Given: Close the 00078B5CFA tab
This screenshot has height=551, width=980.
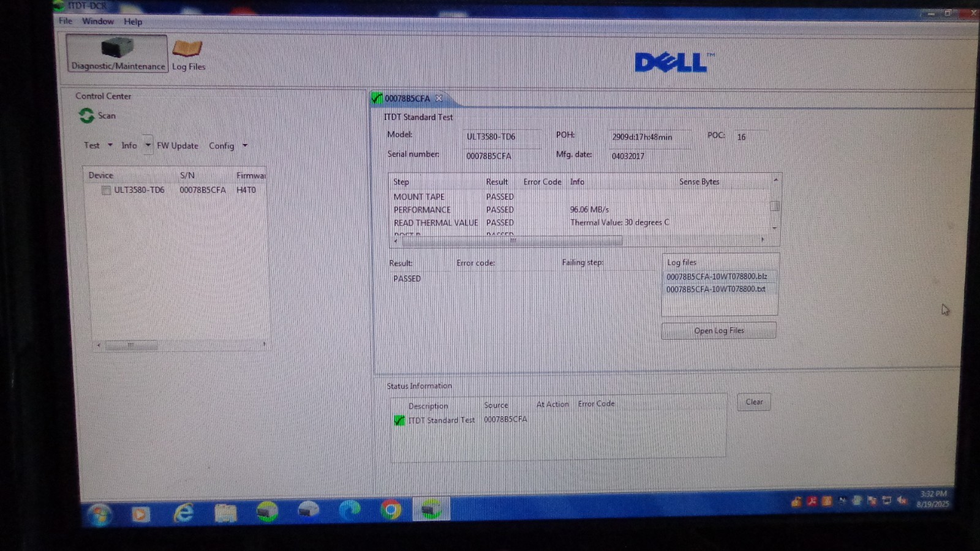Looking at the screenshot, I should 439,98.
